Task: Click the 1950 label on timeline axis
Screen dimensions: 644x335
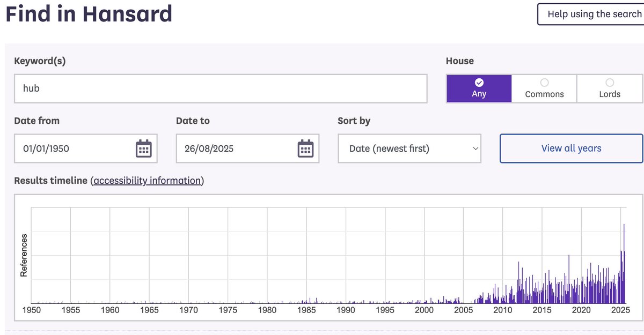Action: point(31,310)
